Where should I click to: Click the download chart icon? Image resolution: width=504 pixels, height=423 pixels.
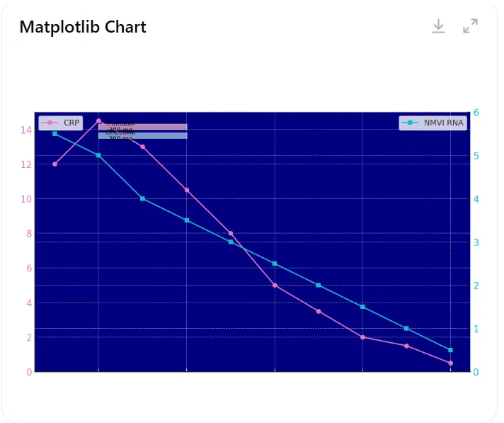coord(438,26)
